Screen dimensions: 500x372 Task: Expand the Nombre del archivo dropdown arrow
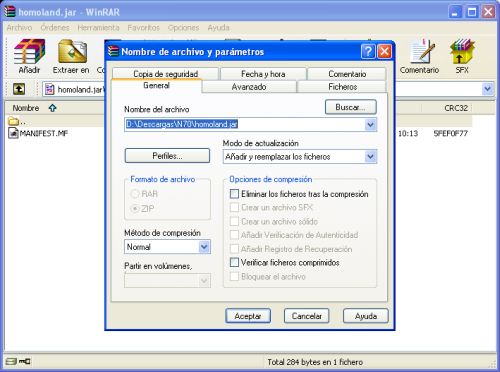coord(370,125)
